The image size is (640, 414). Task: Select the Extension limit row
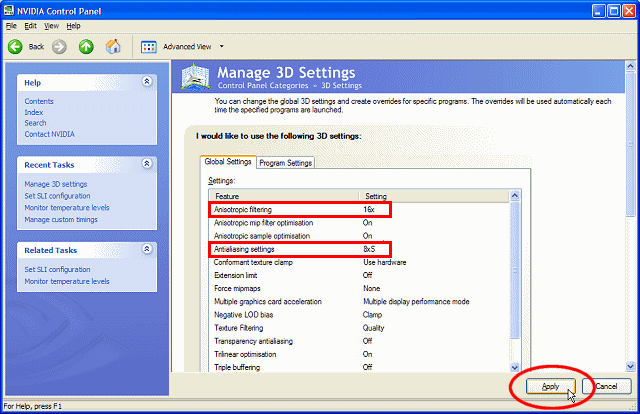point(359,275)
